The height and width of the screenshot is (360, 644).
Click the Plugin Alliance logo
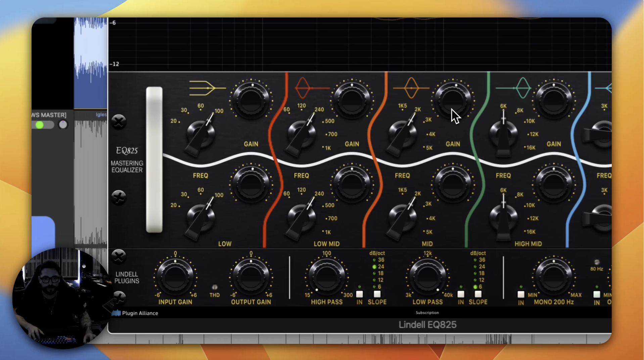(135, 313)
